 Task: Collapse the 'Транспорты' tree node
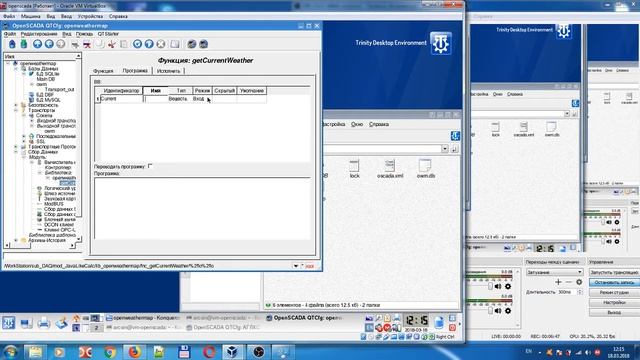(16, 111)
